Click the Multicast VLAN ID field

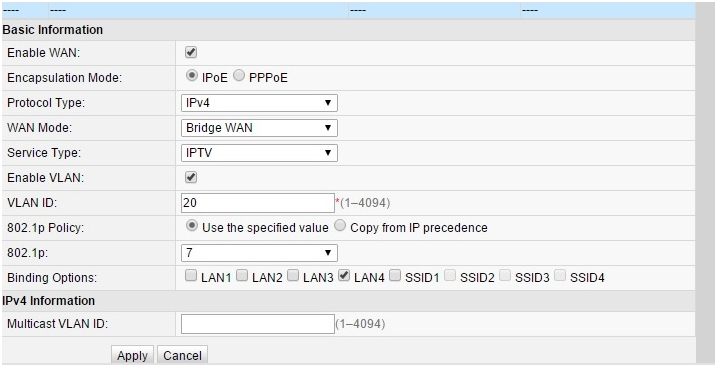[258, 324]
